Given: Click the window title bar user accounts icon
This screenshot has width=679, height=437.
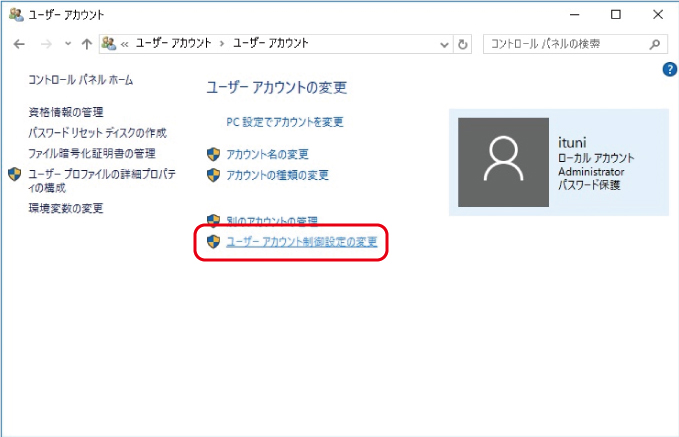Looking at the screenshot, I should tap(16, 14).
